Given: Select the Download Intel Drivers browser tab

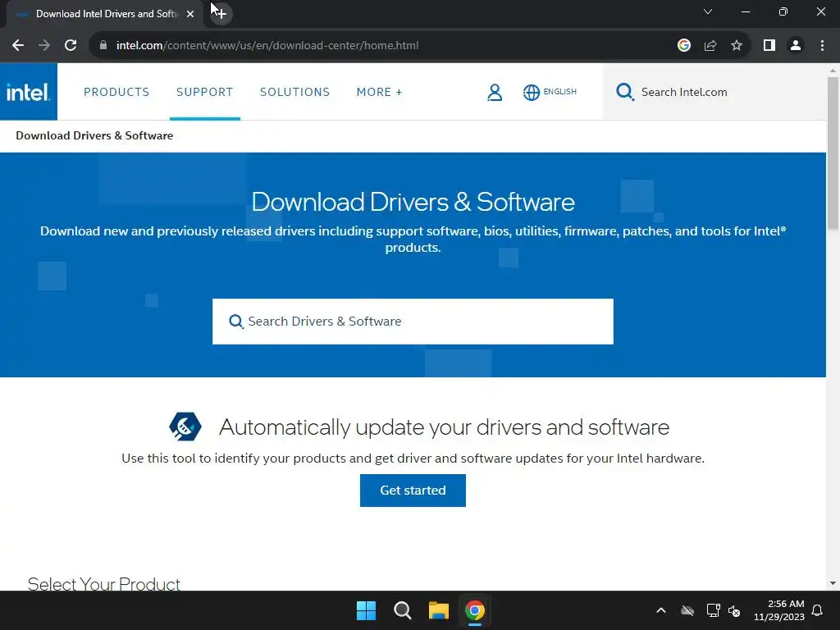Looking at the screenshot, I should coord(104,14).
